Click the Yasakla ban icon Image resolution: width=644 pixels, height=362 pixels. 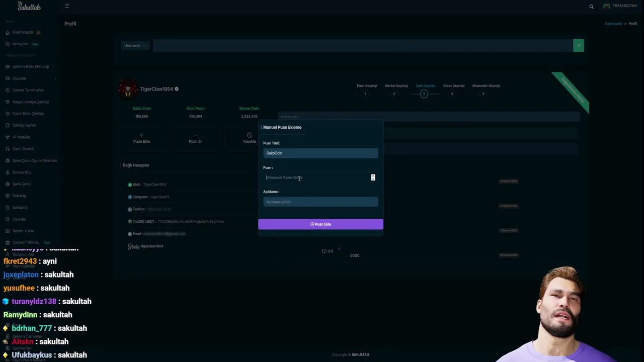tap(249, 135)
